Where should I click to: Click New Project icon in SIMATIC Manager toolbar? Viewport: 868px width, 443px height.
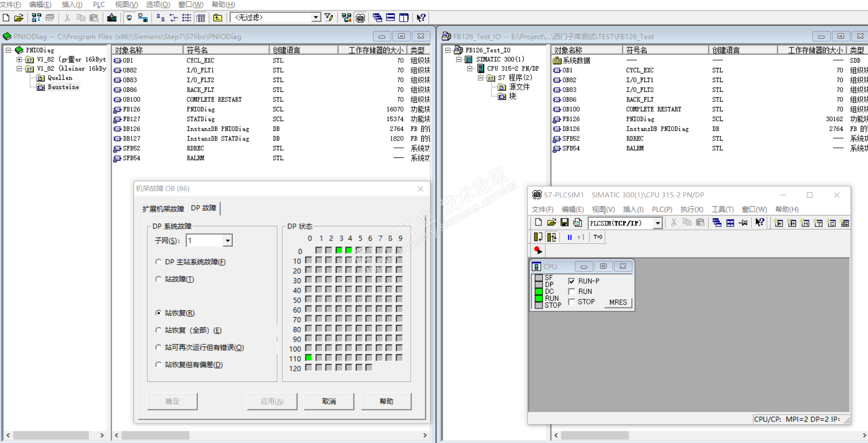click(6, 18)
